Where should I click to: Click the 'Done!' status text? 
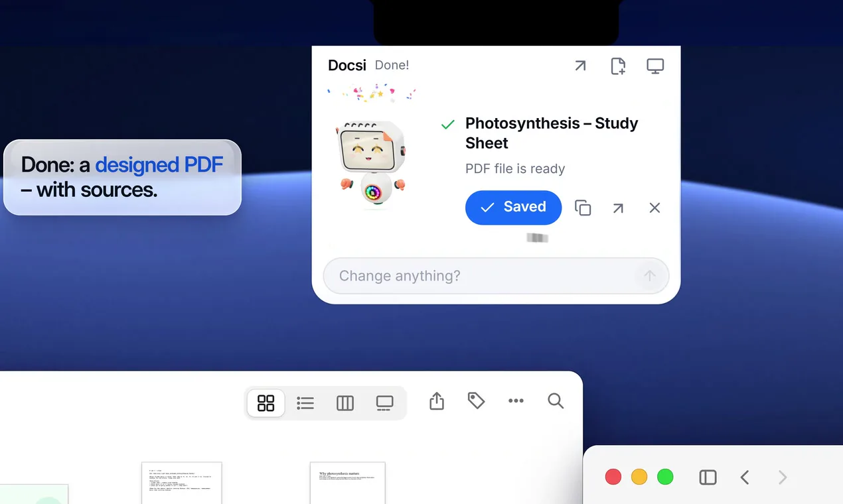[x=392, y=65]
